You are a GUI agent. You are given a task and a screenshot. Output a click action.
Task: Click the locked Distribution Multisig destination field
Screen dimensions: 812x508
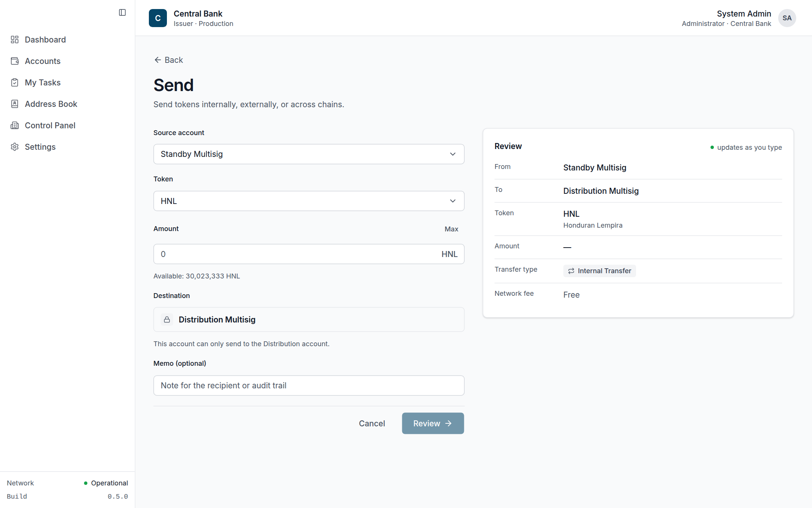pyautogui.click(x=309, y=319)
